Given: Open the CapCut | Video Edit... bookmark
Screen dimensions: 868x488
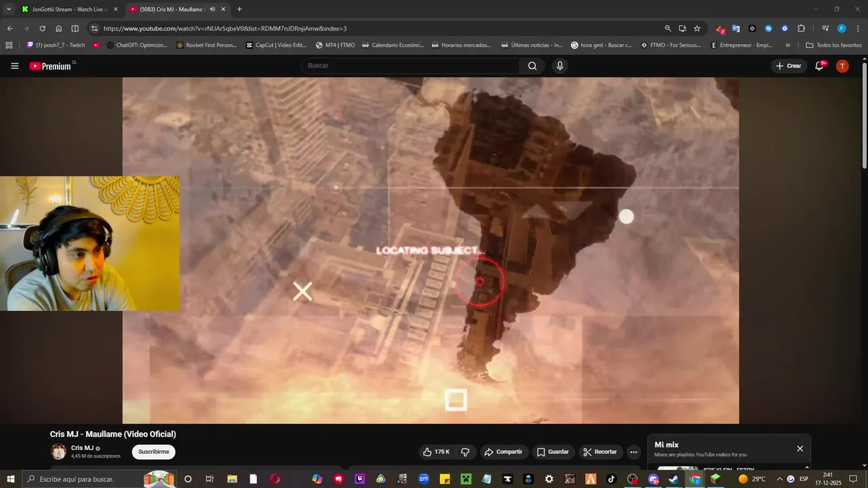Looking at the screenshot, I should [277, 45].
